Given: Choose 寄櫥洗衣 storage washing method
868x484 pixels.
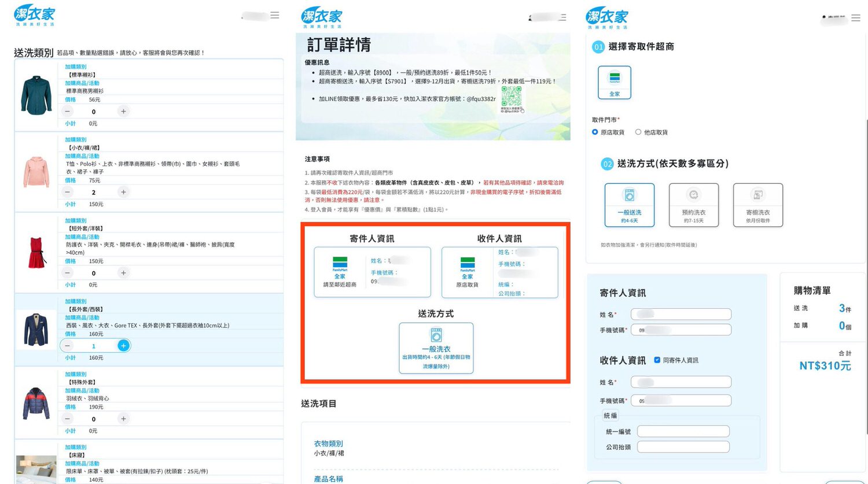Looking at the screenshot, I should pos(758,205).
